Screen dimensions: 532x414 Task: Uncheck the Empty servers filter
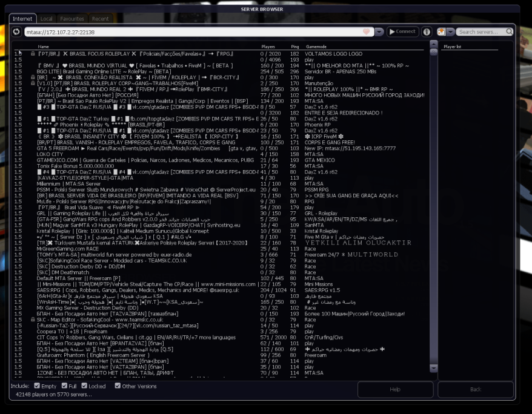tap(38, 386)
